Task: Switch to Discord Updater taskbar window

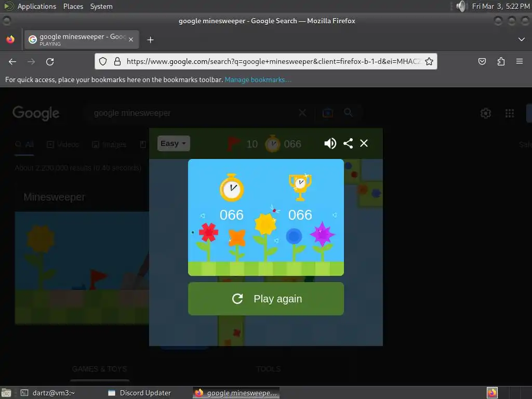Action: click(139, 393)
